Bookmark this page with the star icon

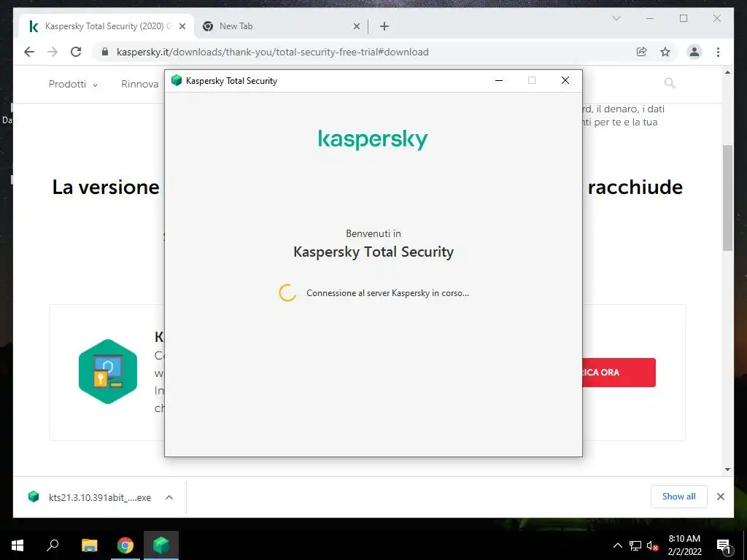(665, 52)
